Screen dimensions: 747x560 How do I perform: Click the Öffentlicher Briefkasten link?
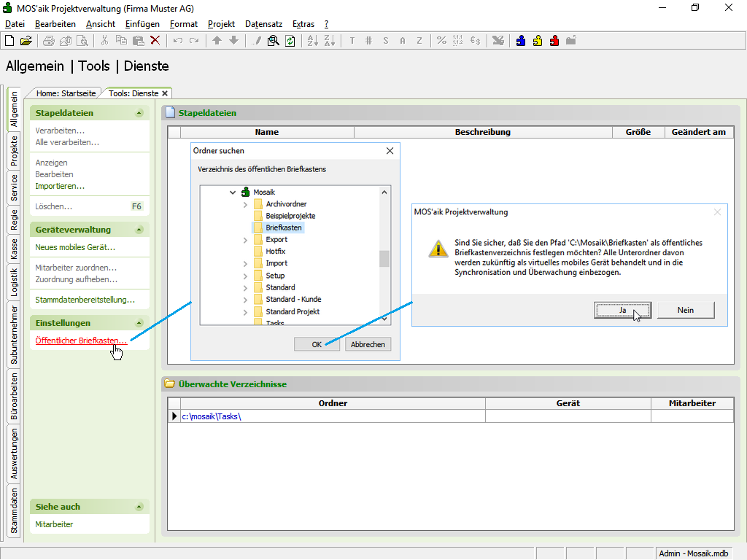(x=81, y=341)
